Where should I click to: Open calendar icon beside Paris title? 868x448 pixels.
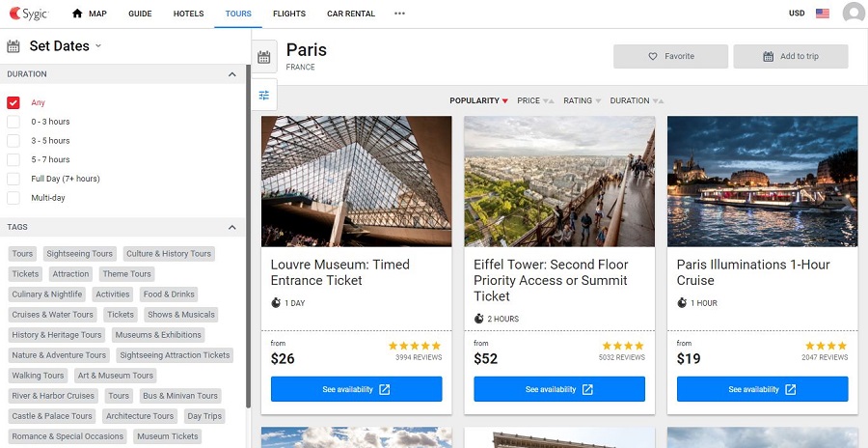point(264,57)
